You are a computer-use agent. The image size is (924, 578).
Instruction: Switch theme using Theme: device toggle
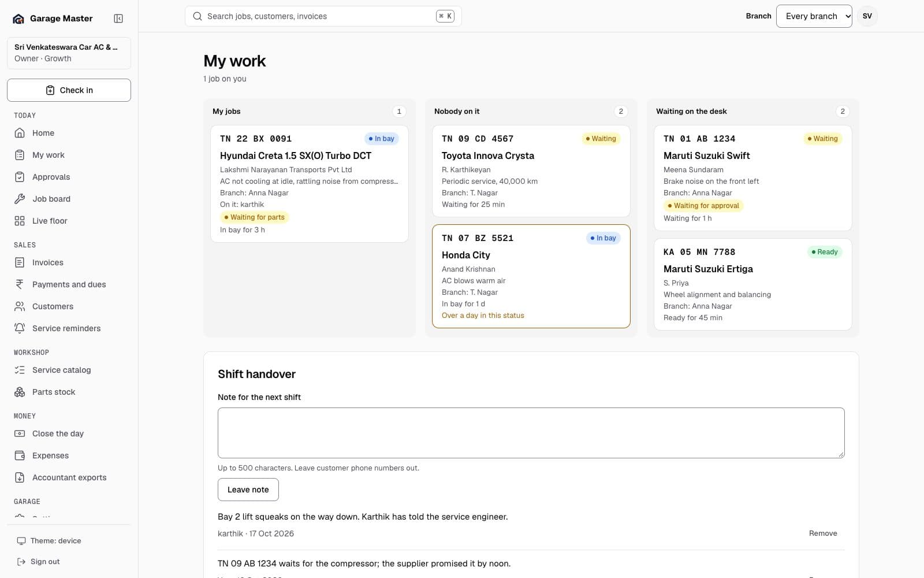[x=69, y=541]
